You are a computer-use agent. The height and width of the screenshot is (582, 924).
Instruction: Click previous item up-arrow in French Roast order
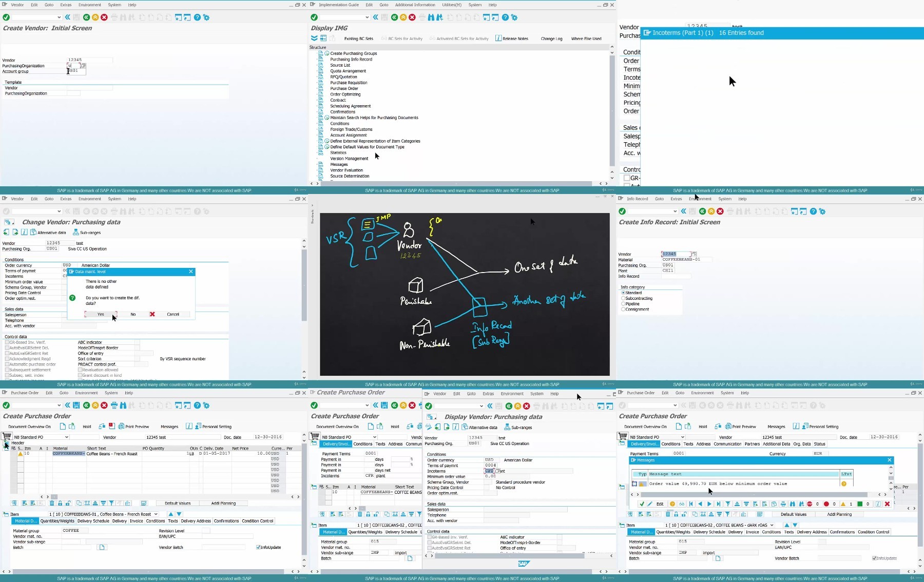pyautogui.click(x=171, y=514)
